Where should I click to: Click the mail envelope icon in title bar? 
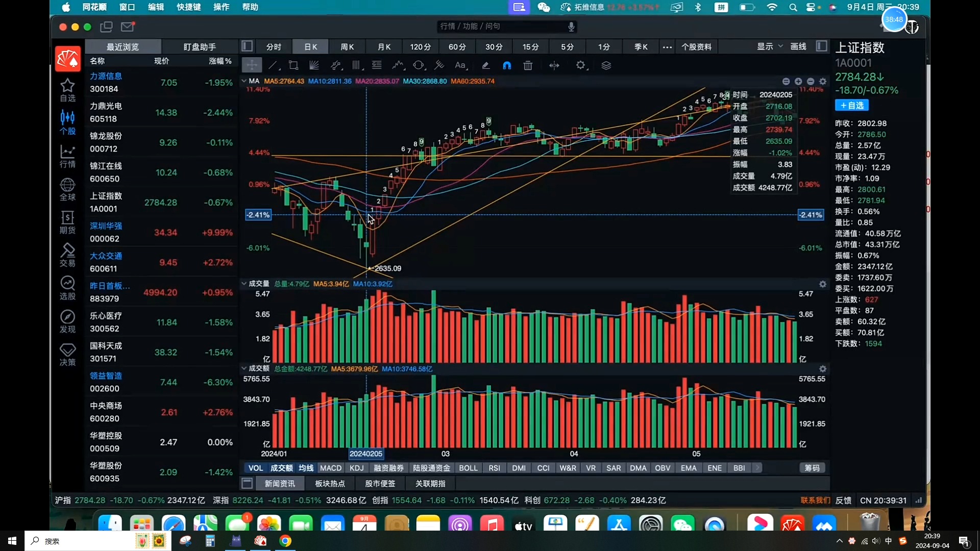pyautogui.click(x=128, y=27)
